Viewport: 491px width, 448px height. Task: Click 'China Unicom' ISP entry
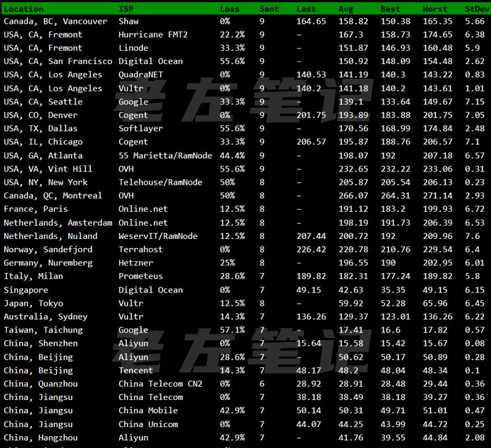[148, 424]
